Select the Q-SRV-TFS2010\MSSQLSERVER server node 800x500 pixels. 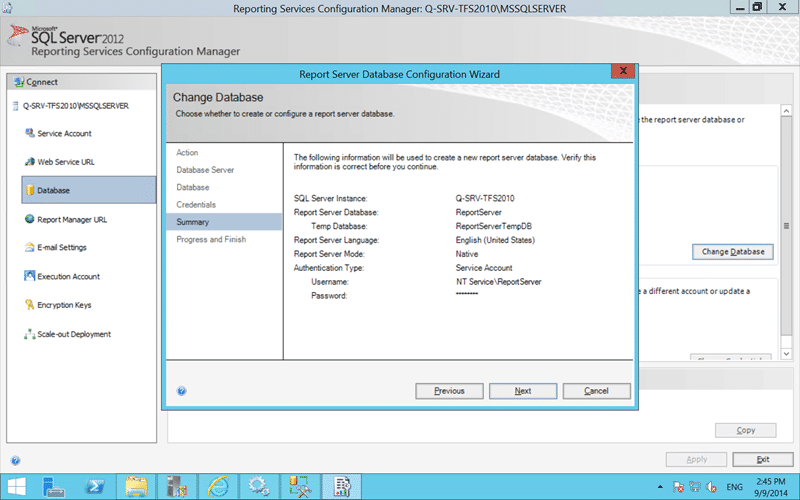pos(75,106)
